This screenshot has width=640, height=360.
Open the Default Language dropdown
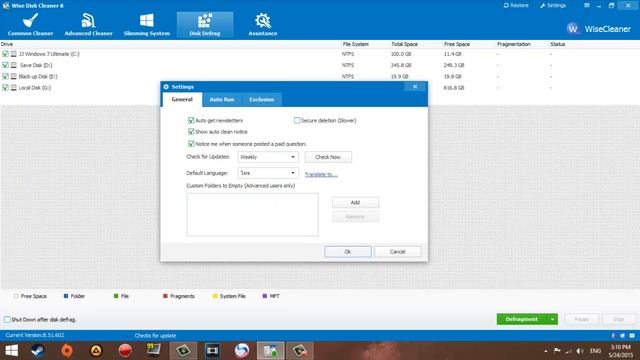[268, 173]
